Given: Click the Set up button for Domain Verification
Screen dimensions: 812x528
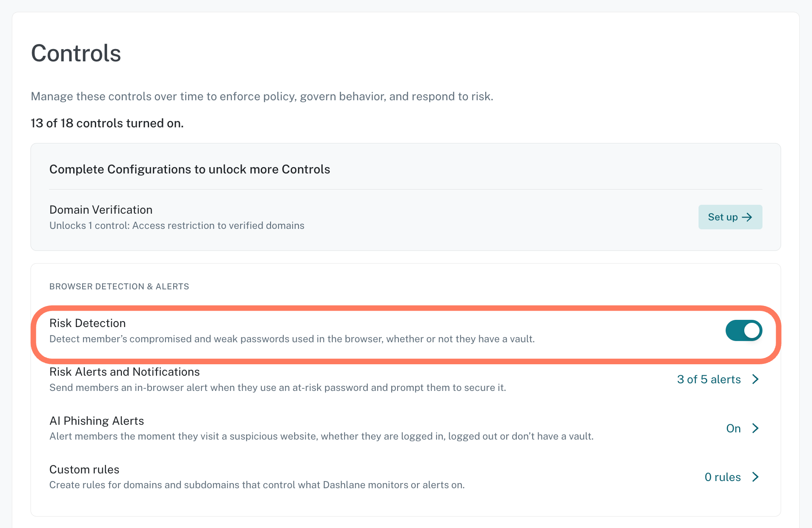Looking at the screenshot, I should (730, 217).
